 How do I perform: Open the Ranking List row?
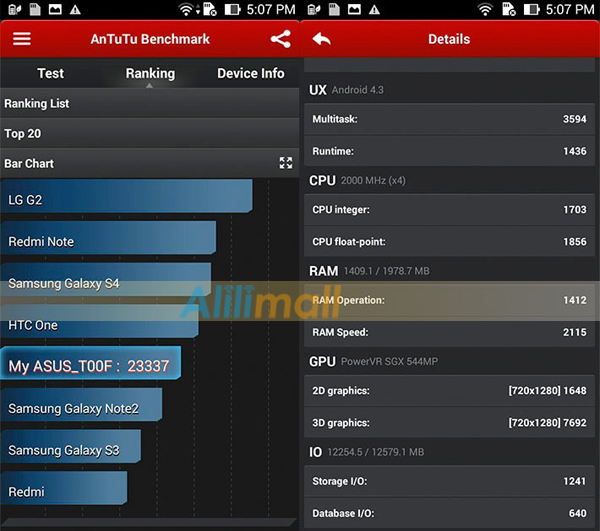tap(150, 103)
